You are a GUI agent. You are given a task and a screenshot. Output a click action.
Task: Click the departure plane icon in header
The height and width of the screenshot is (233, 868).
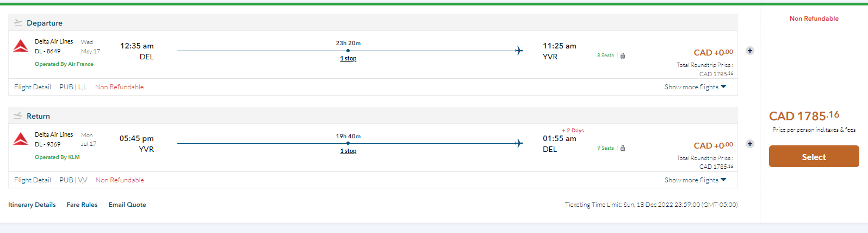coord(18,23)
